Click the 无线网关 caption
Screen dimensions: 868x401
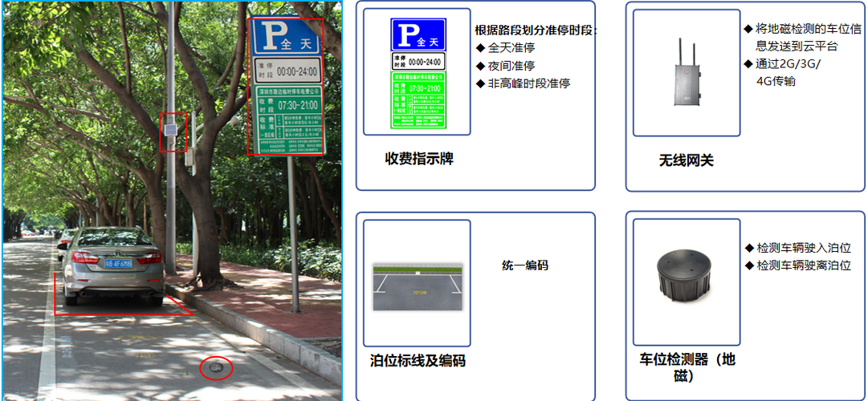(686, 161)
